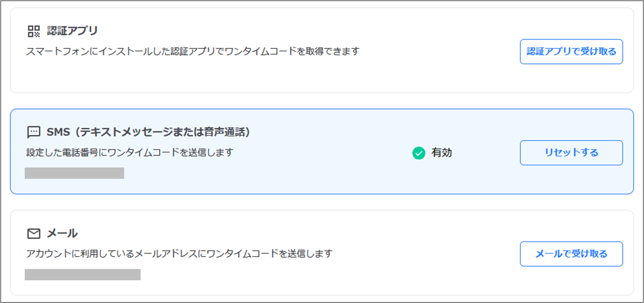The width and height of the screenshot is (644, 303).
Task: Click the SMS speech bubble icon
Action: click(x=33, y=132)
